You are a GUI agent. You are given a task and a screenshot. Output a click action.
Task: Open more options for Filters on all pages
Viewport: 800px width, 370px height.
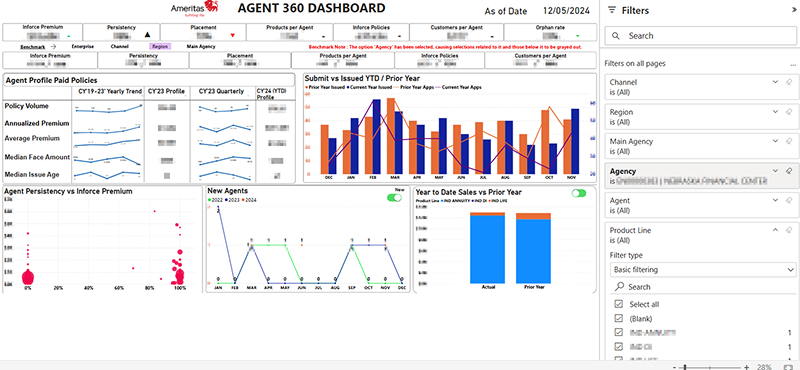click(793, 64)
